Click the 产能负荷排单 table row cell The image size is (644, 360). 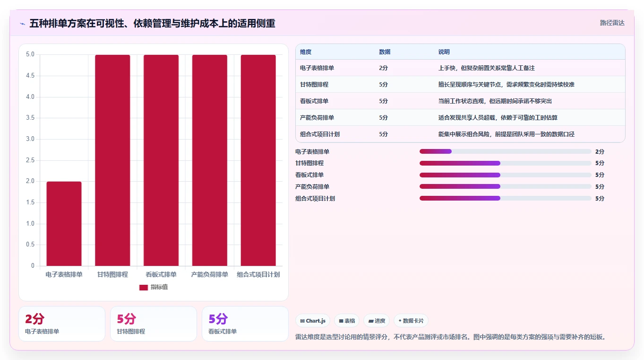click(317, 118)
